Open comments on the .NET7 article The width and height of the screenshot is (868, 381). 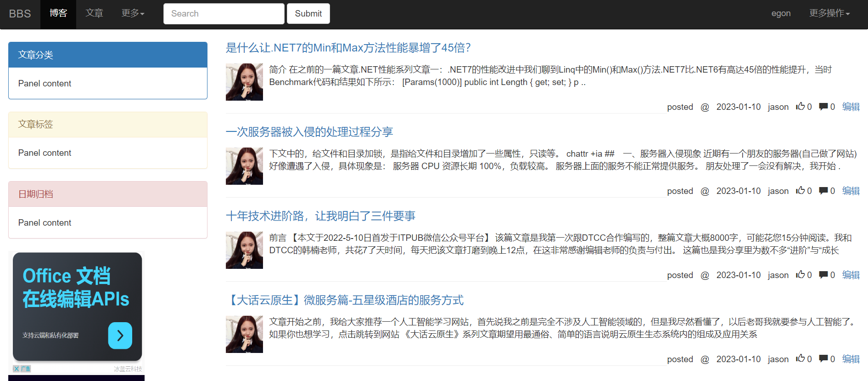point(823,107)
